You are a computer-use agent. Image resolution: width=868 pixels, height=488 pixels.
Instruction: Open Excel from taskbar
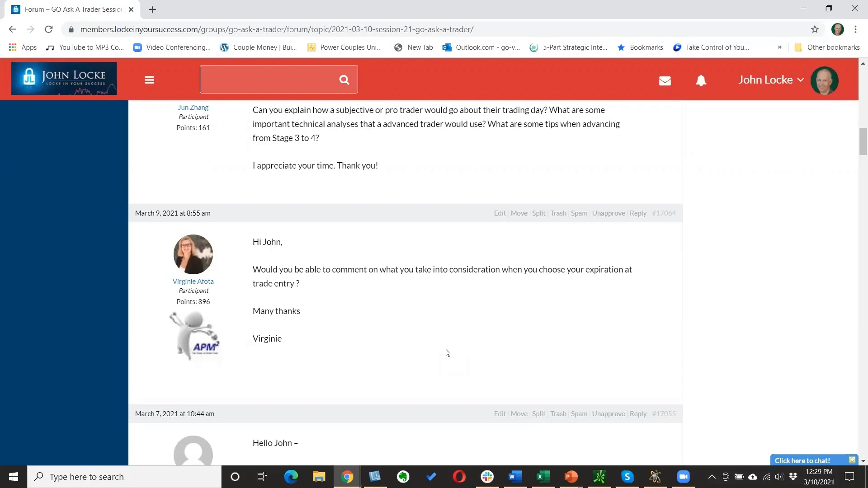tap(543, 477)
